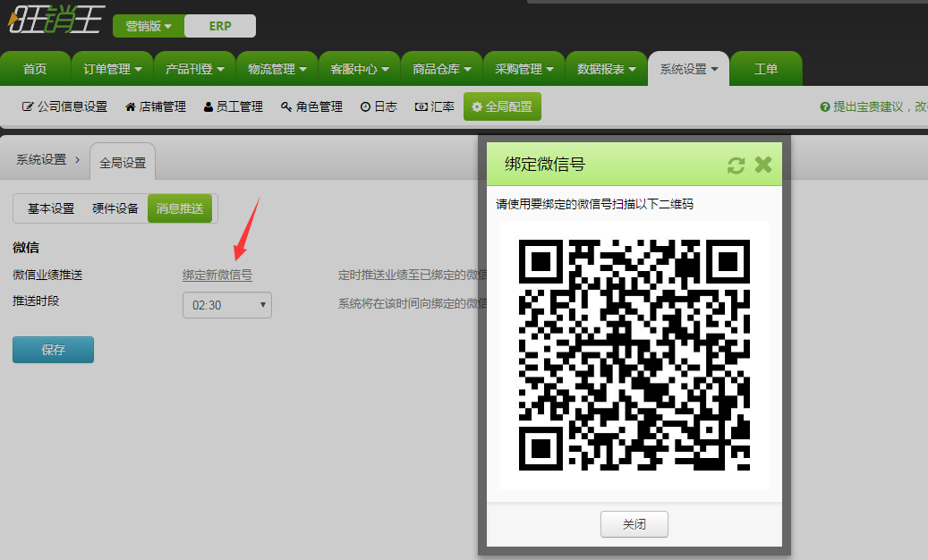928x560 pixels.
Task: Click the WeChat binding QR code image
Action: [x=634, y=355]
